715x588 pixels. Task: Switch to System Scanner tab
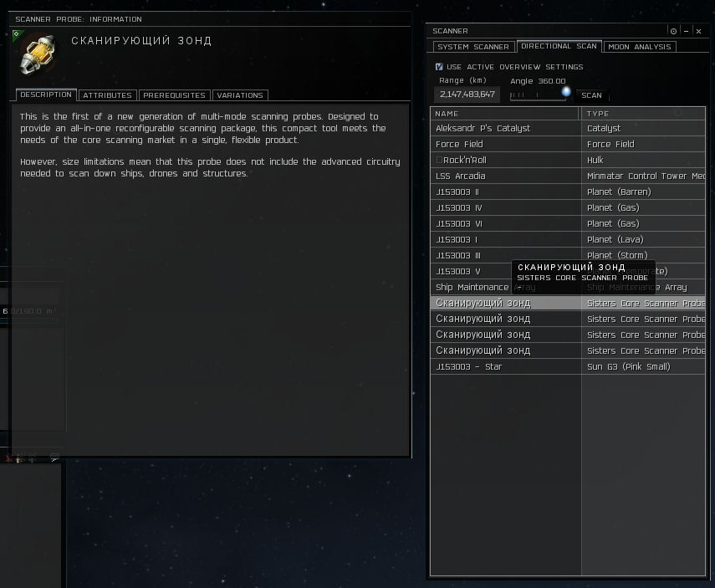click(473, 47)
